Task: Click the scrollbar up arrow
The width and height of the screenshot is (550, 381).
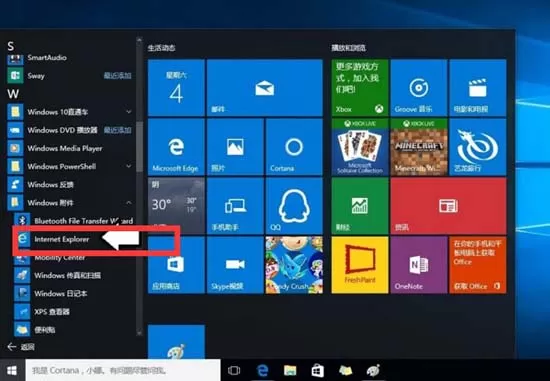Action: [x=140, y=40]
